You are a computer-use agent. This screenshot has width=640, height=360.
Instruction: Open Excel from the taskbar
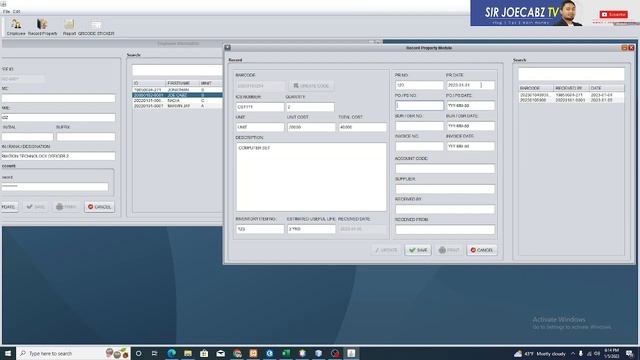286,353
